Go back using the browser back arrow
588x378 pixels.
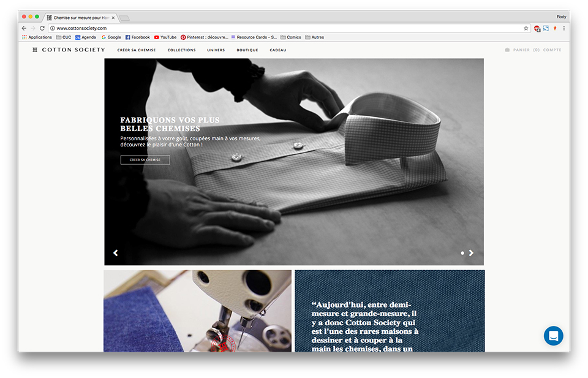(x=24, y=28)
